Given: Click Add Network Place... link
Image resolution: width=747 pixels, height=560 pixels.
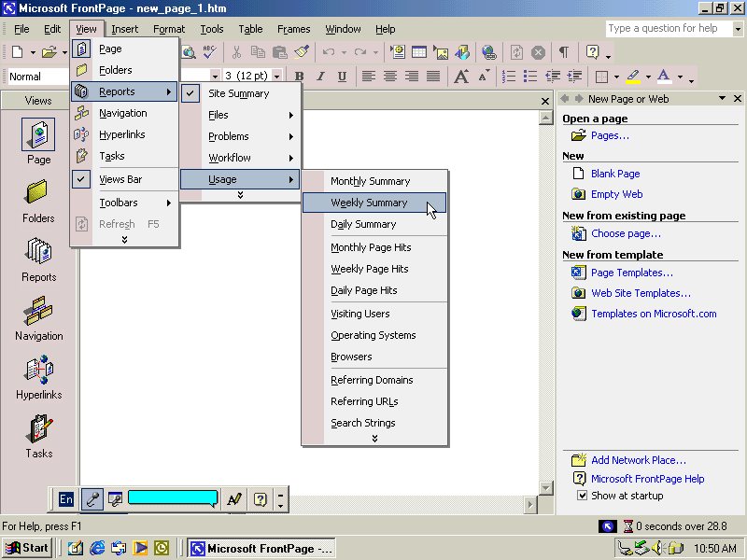Looking at the screenshot, I should click(639, 460).
